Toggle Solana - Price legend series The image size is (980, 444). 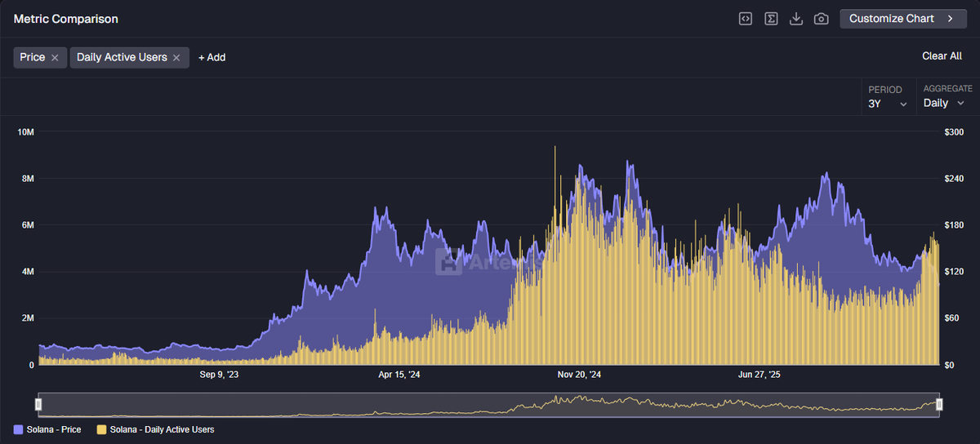[x=47, y=429]
